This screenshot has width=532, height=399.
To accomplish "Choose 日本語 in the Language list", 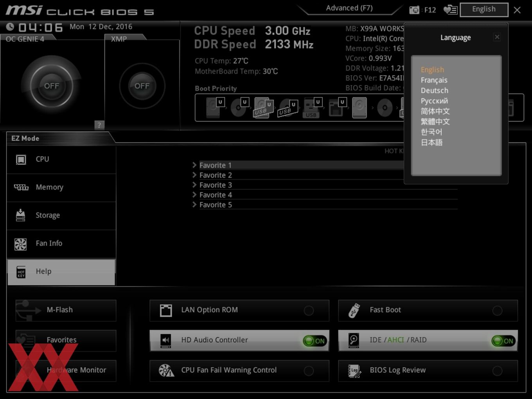I will [x=431, y=142].
